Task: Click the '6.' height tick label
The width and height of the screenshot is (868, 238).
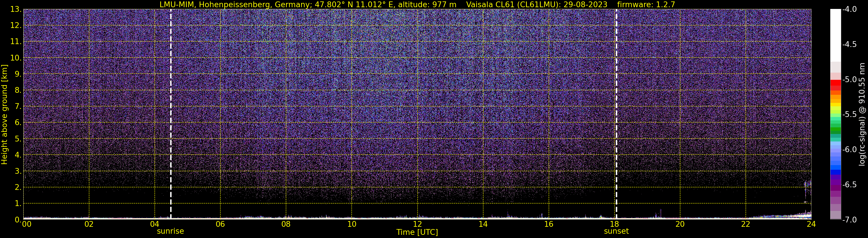Action: pyautogui.click(x=18, y=123)
